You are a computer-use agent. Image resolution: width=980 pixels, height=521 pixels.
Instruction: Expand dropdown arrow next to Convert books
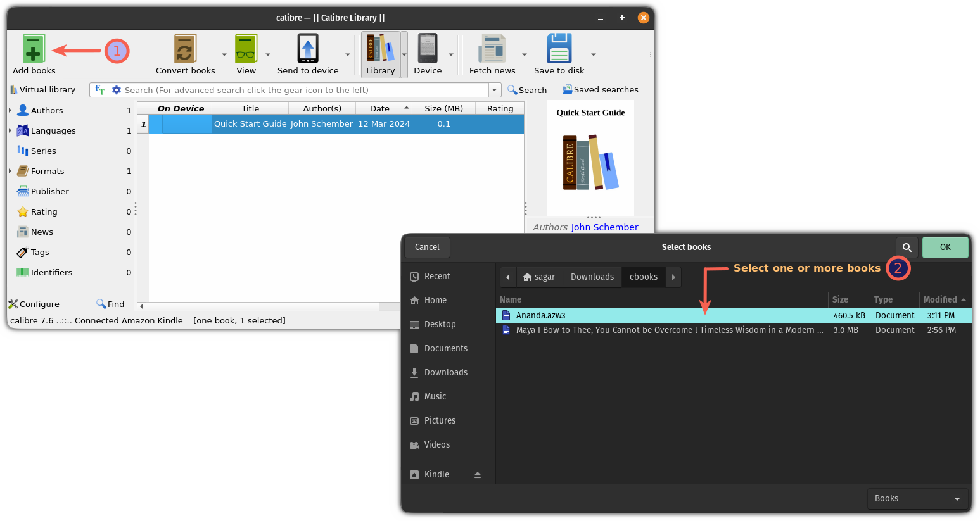coord(224,54)
